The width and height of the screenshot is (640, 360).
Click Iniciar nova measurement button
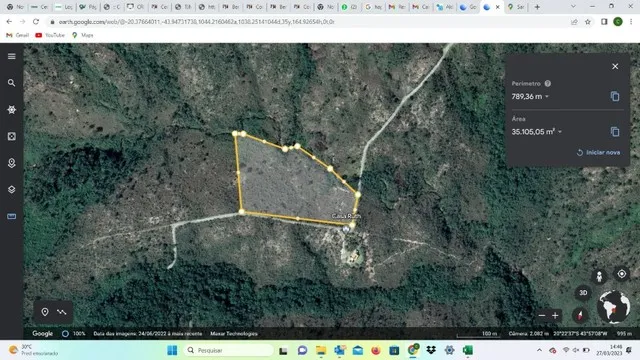pos(598,152)
